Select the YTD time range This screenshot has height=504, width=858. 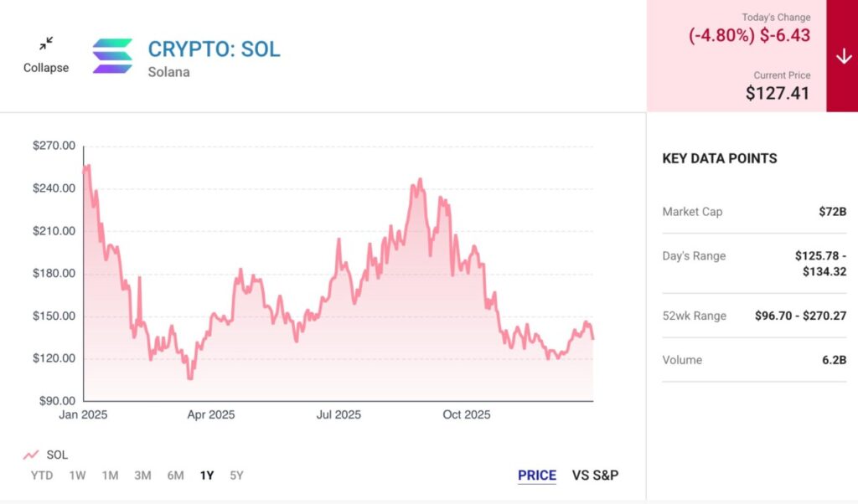click(42, 476)
